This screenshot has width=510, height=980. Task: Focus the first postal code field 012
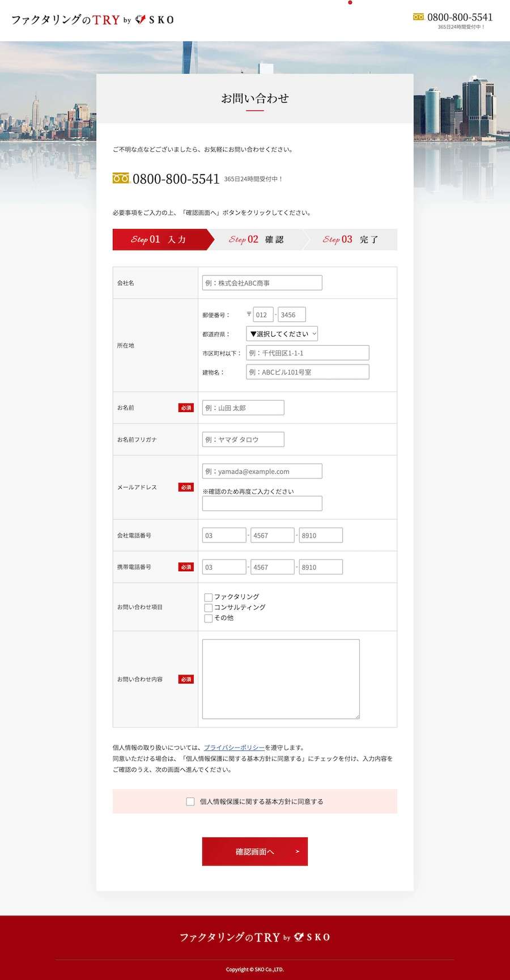point(263,315)
